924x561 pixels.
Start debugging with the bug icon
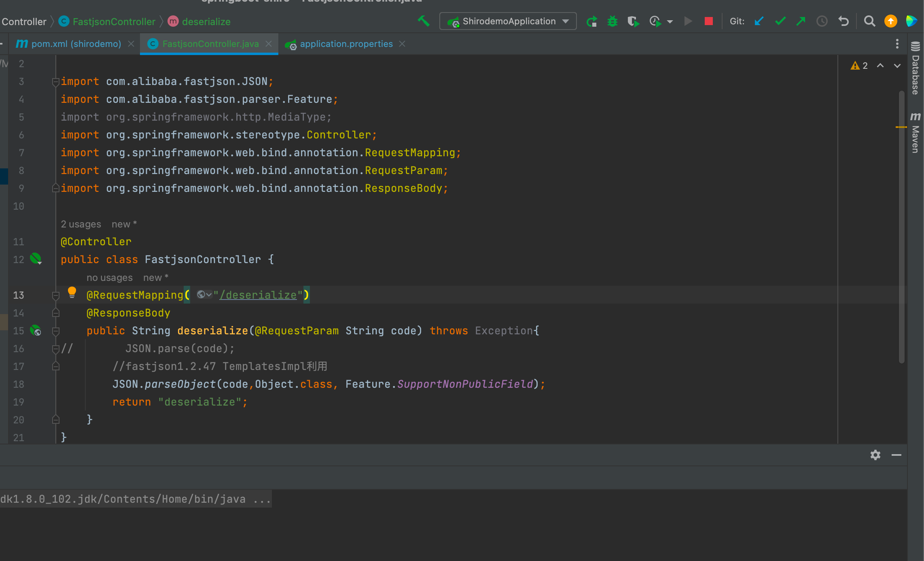click(612, 21)
